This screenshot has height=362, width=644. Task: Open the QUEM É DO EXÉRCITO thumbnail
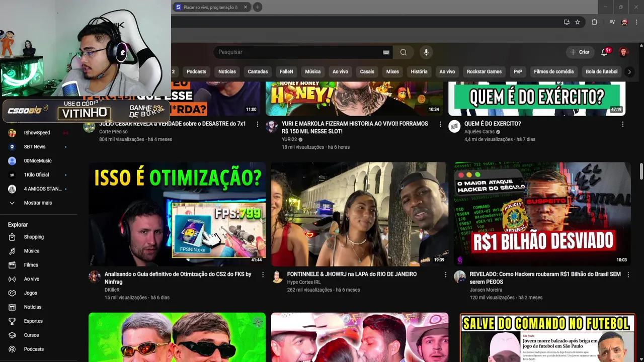click(537, 99)
